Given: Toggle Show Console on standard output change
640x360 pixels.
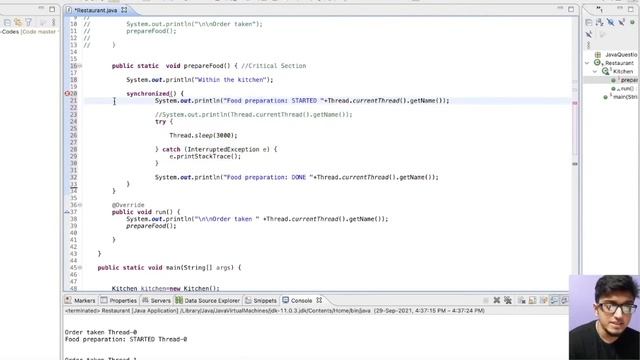Looking at the screenshot, I should click(554, 300).
